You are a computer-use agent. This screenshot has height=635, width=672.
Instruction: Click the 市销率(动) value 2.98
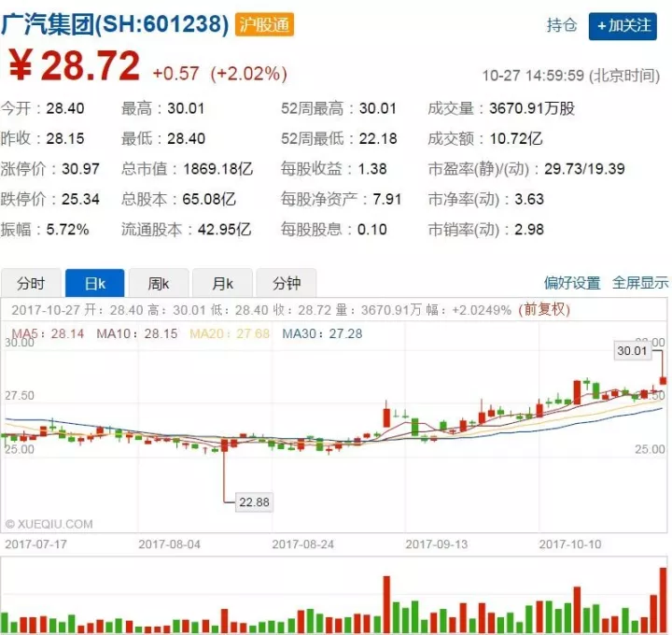point(529,230)
